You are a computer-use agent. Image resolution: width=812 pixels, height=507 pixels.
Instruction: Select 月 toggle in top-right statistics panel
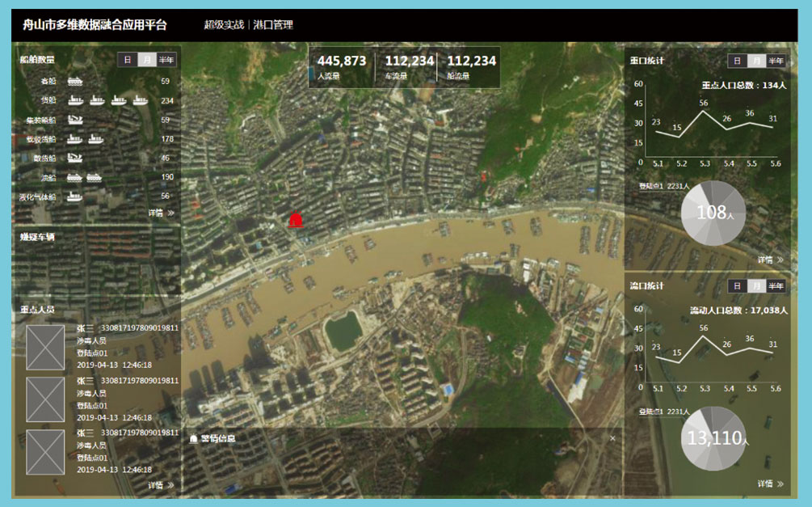756,61
